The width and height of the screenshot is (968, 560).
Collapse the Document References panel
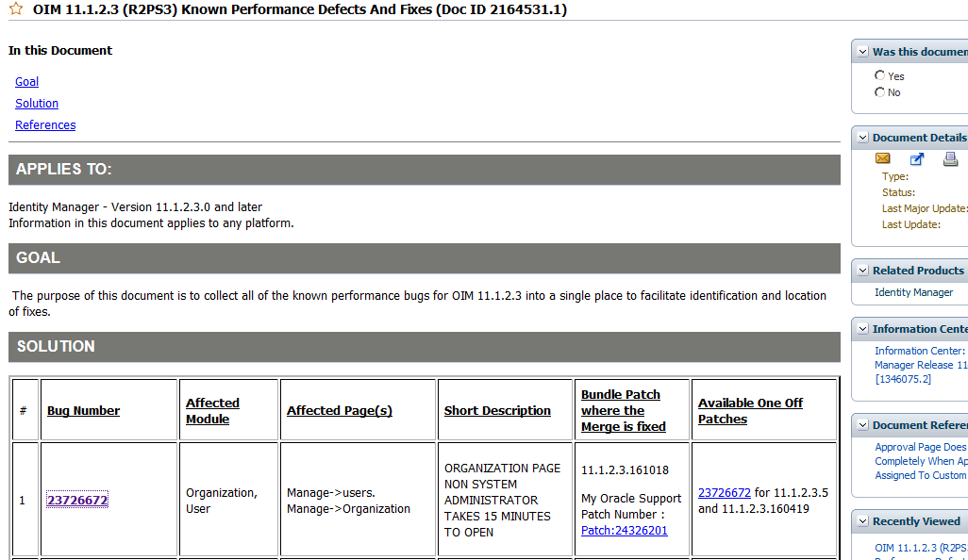pyautogui.click(x=862, y=425)
